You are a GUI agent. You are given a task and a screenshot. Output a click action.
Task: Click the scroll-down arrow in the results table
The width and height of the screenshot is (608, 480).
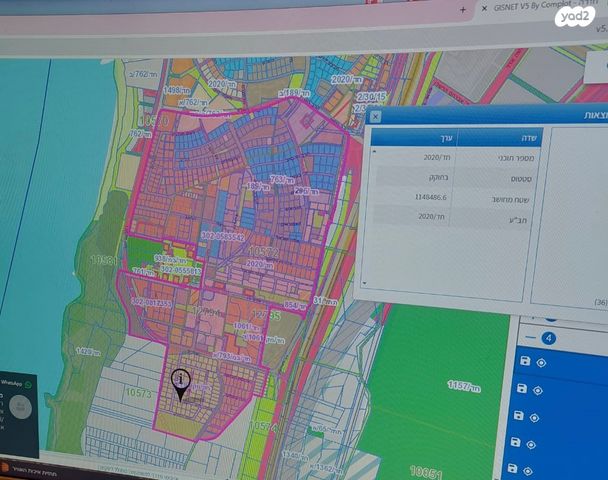coord(367,283)
